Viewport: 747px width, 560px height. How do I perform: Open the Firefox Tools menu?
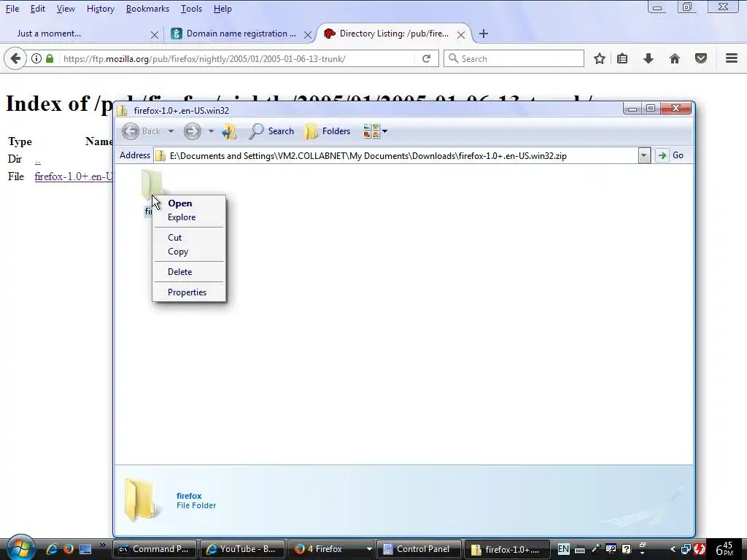[x=192, y=9]
